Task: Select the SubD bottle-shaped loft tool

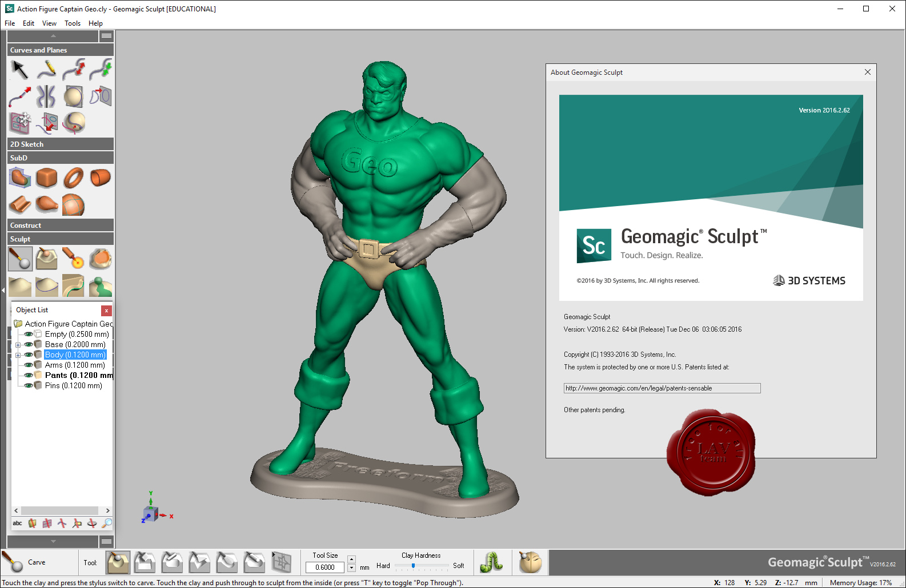Action: click(x=47, y=204)
